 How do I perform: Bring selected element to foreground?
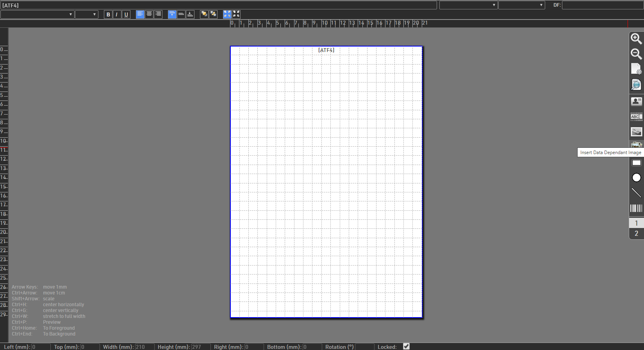point(204,14)
